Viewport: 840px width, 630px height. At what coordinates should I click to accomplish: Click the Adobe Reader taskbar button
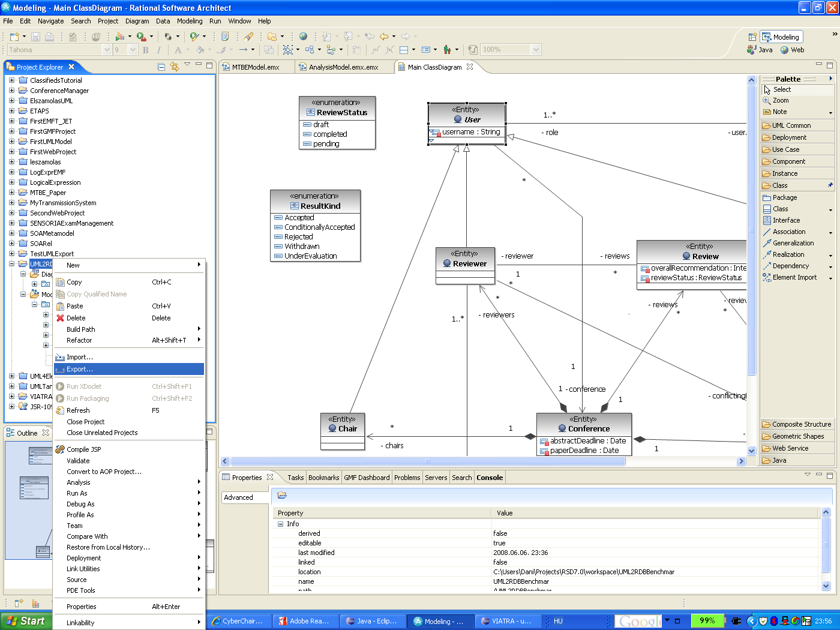[305, 621]
